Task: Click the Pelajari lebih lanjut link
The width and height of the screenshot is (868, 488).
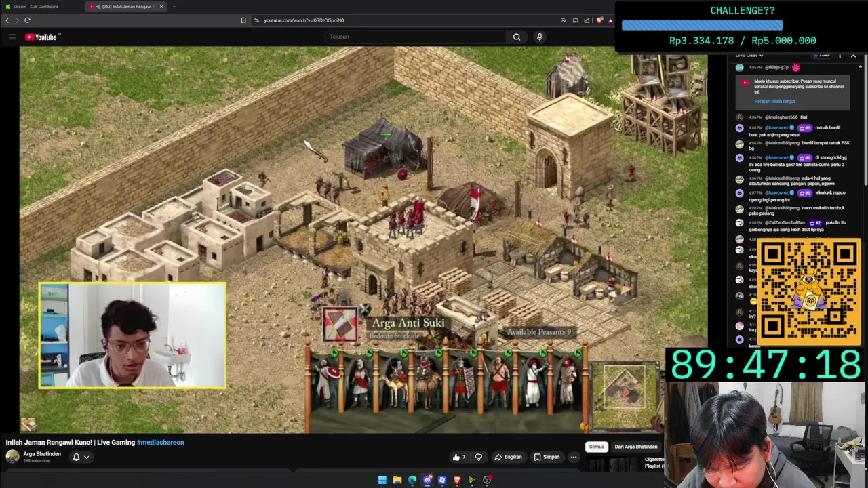Action: tap(774, 102)
